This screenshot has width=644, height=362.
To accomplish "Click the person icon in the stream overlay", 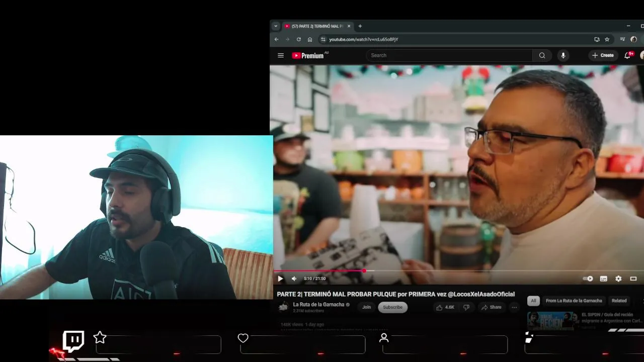I will point(384,338).
